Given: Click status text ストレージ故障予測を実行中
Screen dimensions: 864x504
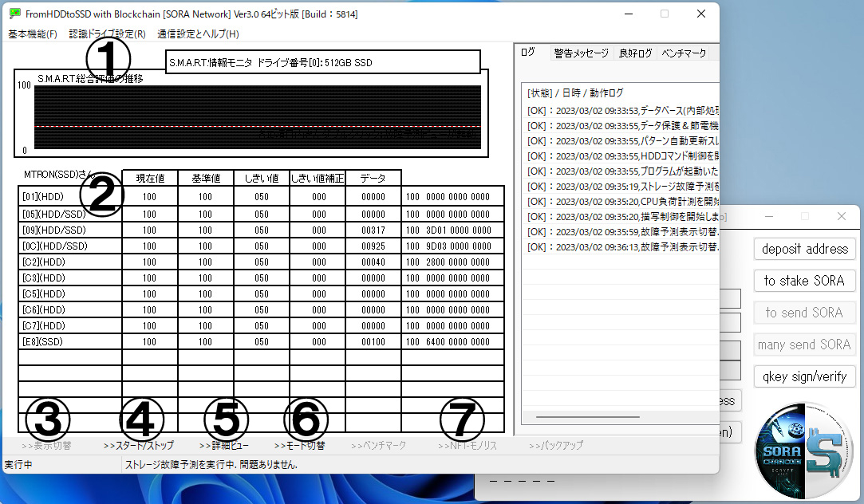Looking at the screenshot, I should (x=211, y=464).
